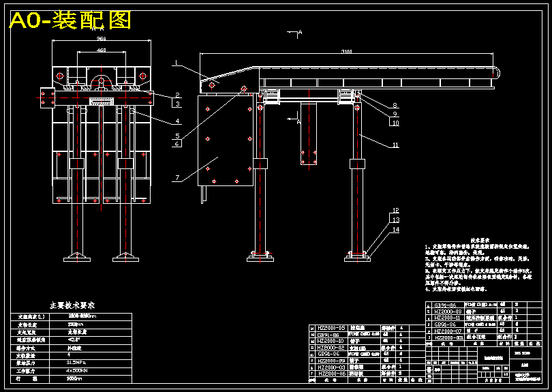552x392 pixels.
Task: Click the HZ2000-08 parts list cell
Action: [448, 312]
